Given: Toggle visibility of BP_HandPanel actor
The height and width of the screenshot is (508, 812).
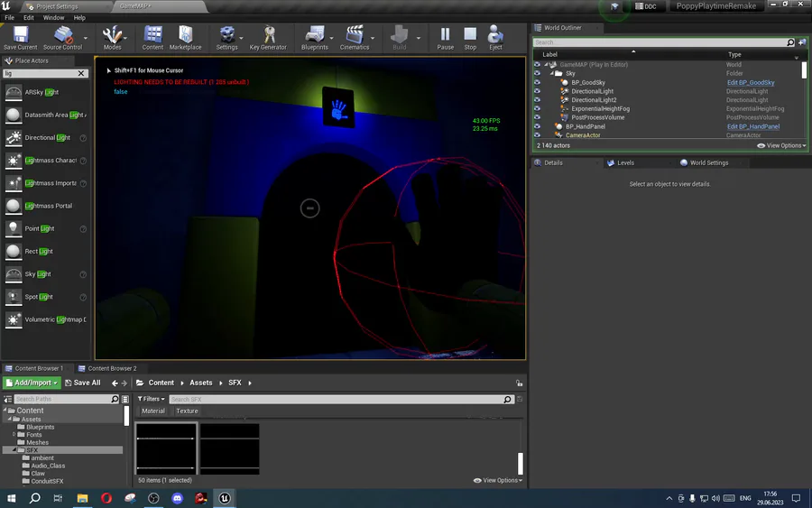Looking at the screenshot, I should (537, 126).
